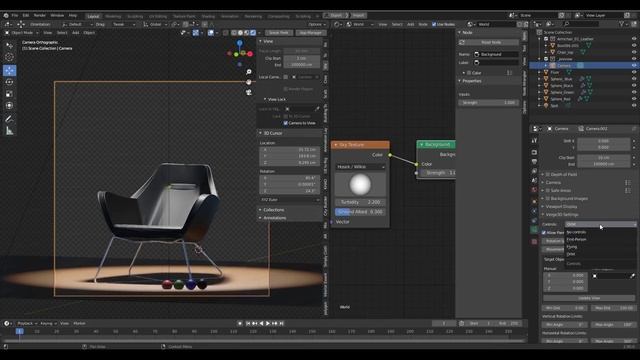Open the Render menu
This screenshot has width=640, height=360.
coord(40,16)
